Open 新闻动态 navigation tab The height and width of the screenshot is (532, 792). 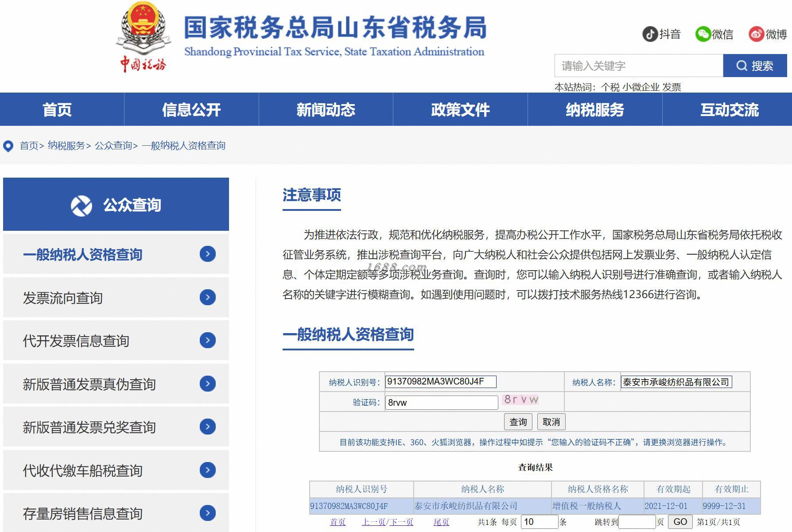click(x=326, y=109)
